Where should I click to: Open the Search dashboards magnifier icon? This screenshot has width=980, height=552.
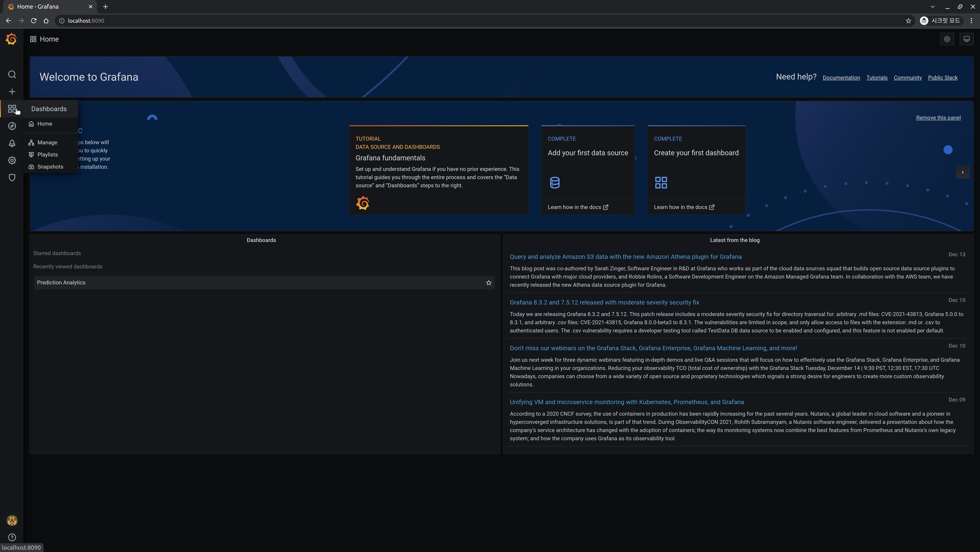point(12,74)
